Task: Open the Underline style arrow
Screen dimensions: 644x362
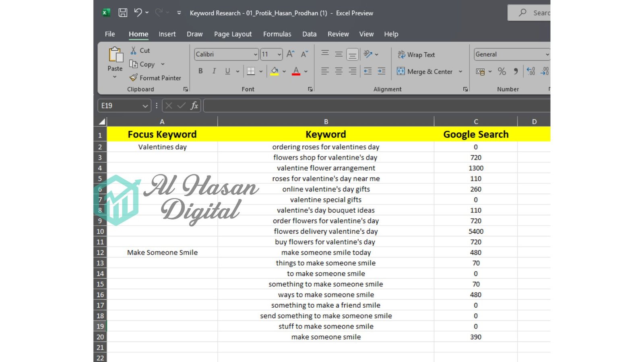Action: tap(237, 72)
